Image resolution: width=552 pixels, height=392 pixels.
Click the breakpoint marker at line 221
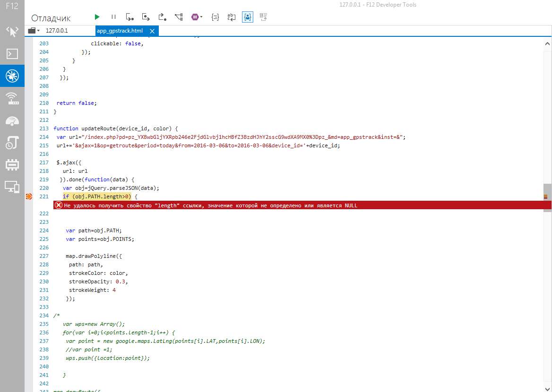pyautogui.click(x=29, y=196)
